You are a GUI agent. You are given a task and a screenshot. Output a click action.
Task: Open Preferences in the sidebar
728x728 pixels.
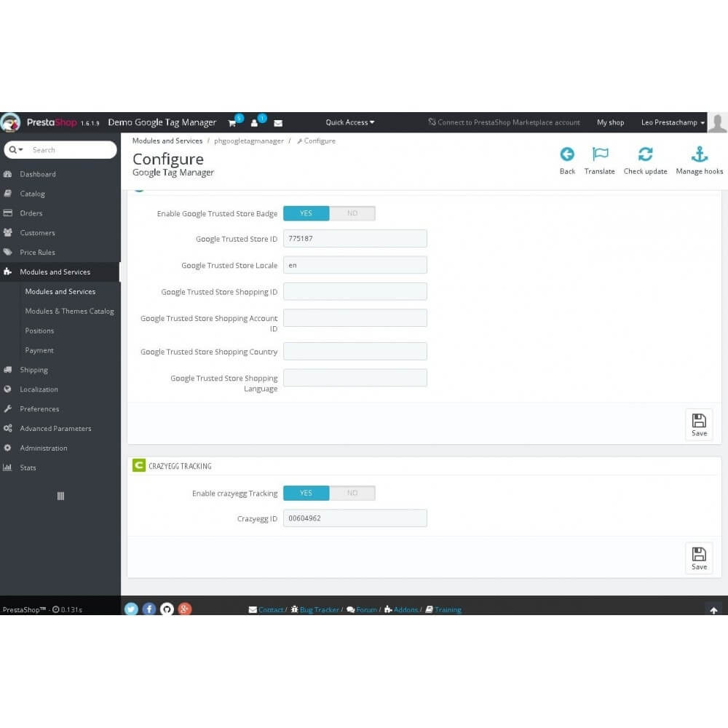tap(39, 409)
